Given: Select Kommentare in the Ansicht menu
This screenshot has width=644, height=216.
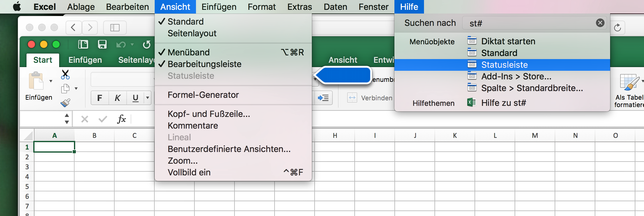Looking at the screenshot, I should [x=233, y=126].
